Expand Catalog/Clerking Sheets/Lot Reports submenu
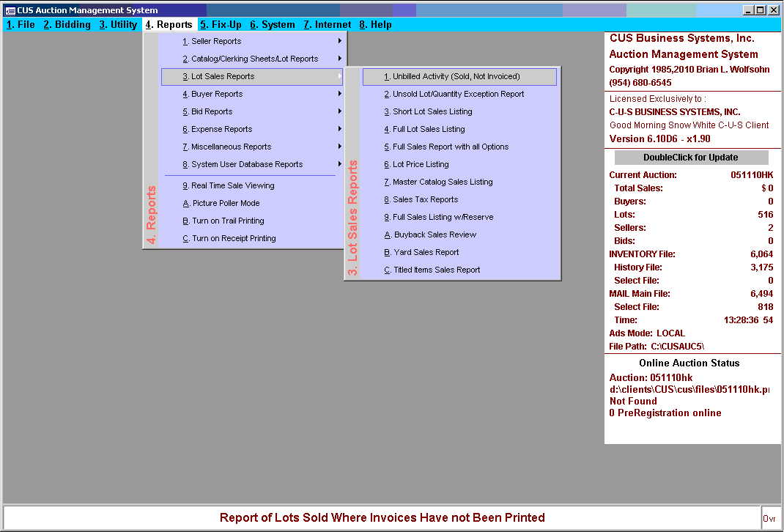This screenshot has height=532, width=784. click(252, 59)
